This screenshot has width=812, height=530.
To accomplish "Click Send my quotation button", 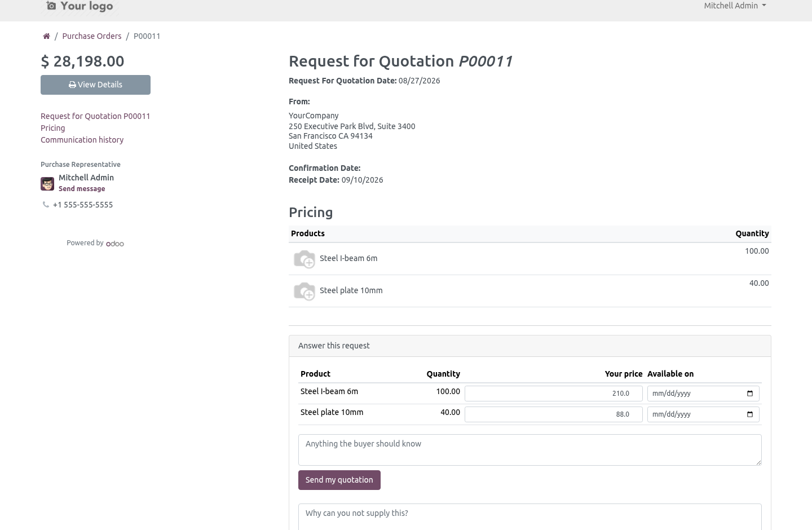I will click(339, 480).
